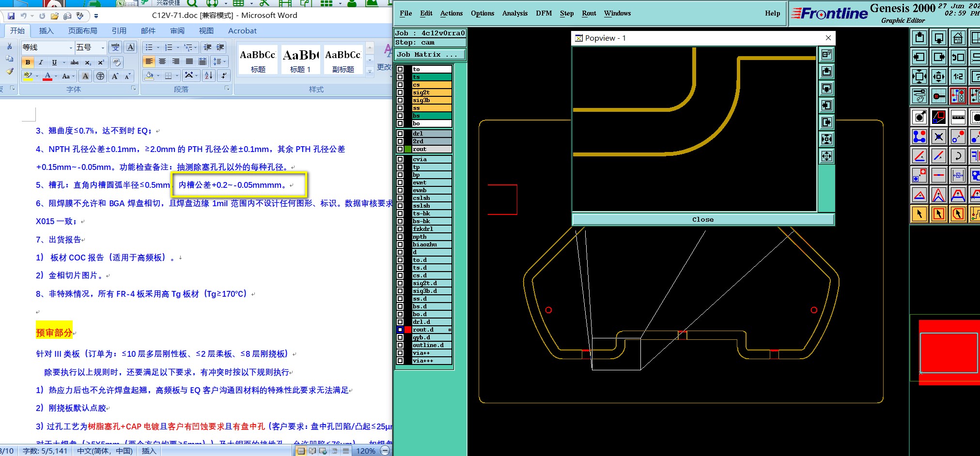The image size is (980, 456).
Task: Click the Home view icon in Genesis toolbar
Action: 958,38
